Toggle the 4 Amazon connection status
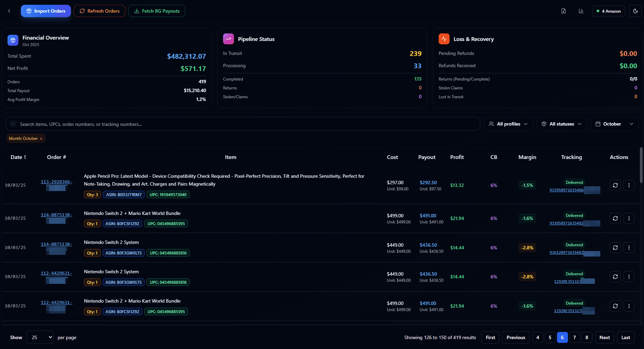644x349 pixels. coord(609,11)
